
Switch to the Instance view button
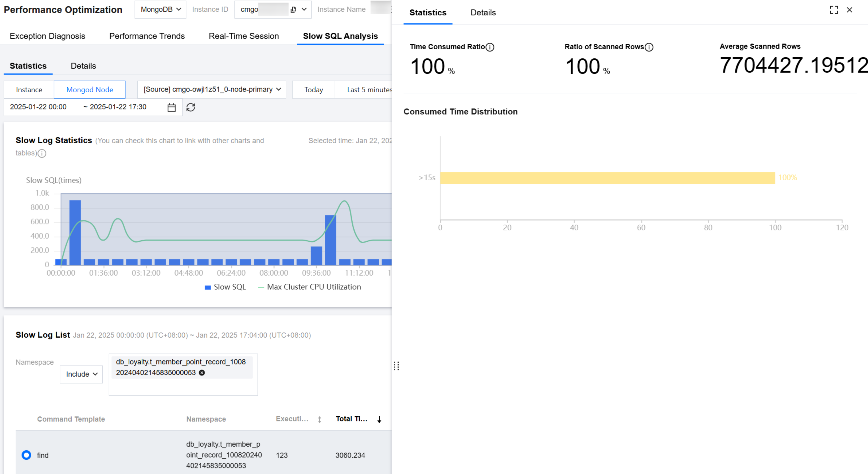pyautogui.click(x=29, y=90)
